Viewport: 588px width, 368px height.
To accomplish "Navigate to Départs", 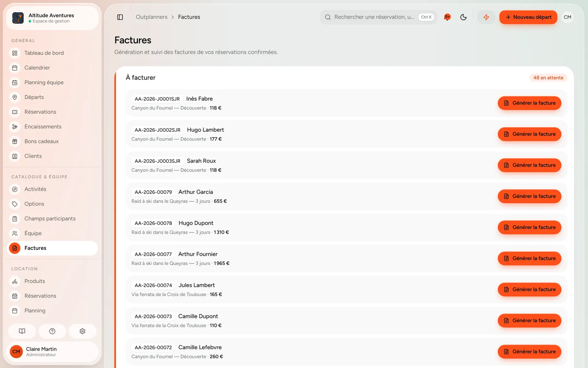I will 53,97.
